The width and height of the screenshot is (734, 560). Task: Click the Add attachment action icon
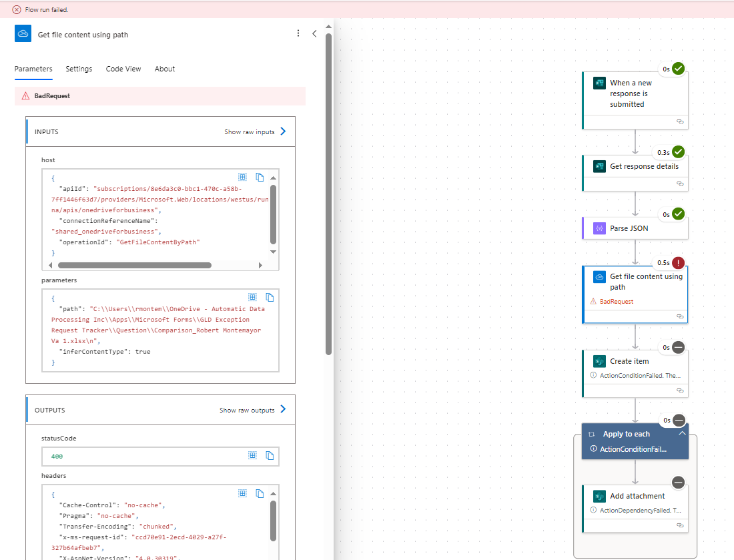tap(599, 496)
